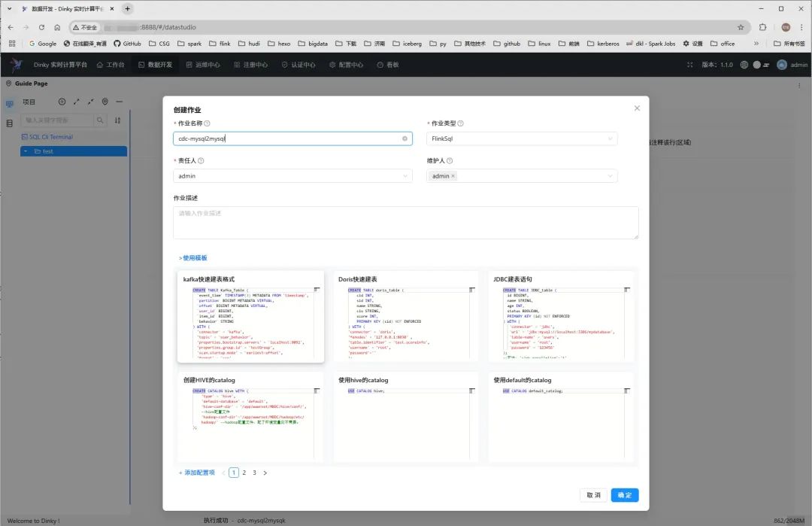This screenshot has height=526, width=812.
Task: Collapse the 使用模板 section
Action: pos(193,257)
